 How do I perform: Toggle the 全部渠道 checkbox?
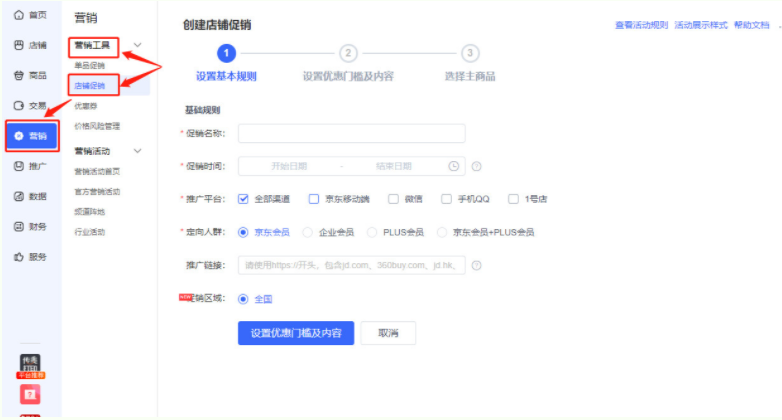[243, 199]
